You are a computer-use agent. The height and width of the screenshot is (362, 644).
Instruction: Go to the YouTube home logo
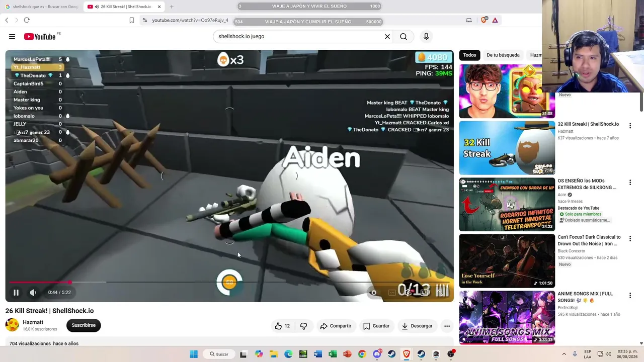(x=40, y=37)
